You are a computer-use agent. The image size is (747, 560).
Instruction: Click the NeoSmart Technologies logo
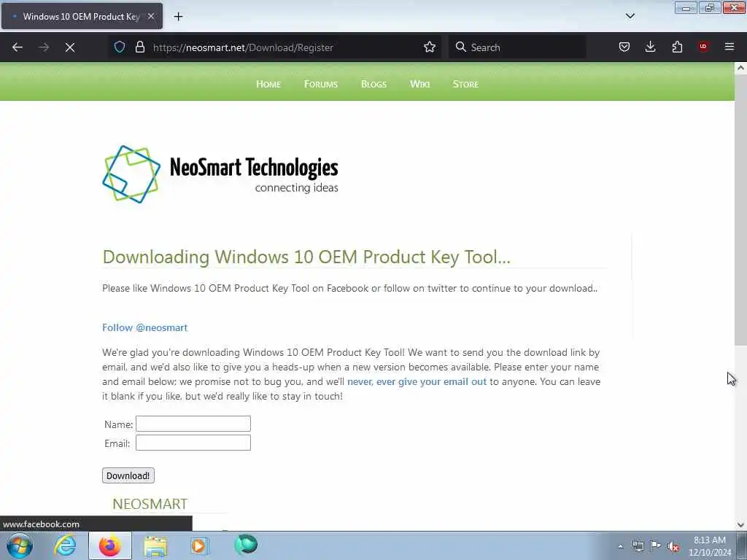coord(220,174)
